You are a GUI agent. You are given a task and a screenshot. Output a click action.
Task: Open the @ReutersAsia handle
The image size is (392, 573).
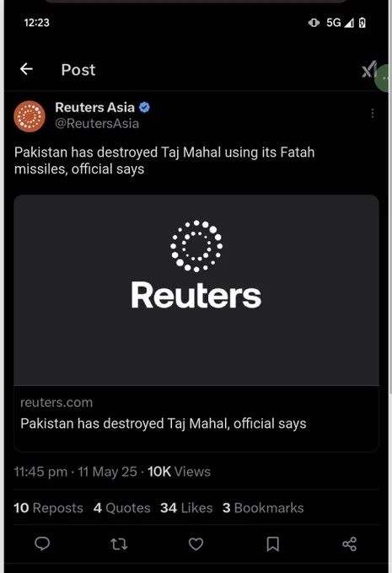97,124
